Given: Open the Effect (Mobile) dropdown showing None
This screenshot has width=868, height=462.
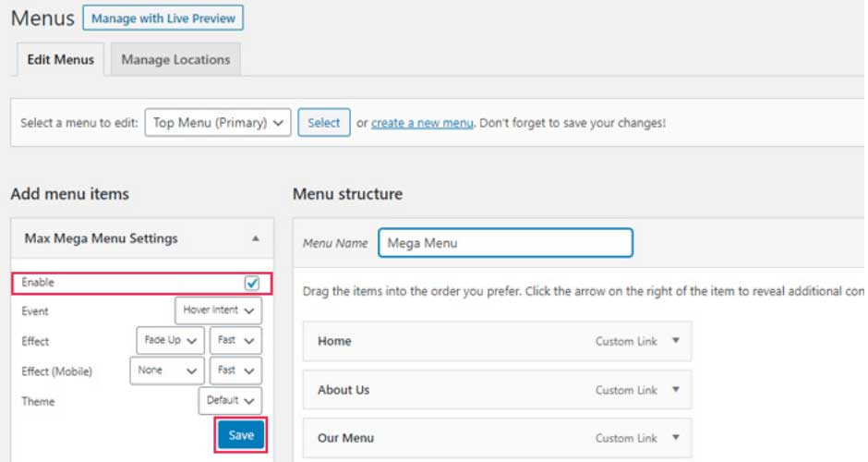Looking at the screenshot, I should 167,371.
